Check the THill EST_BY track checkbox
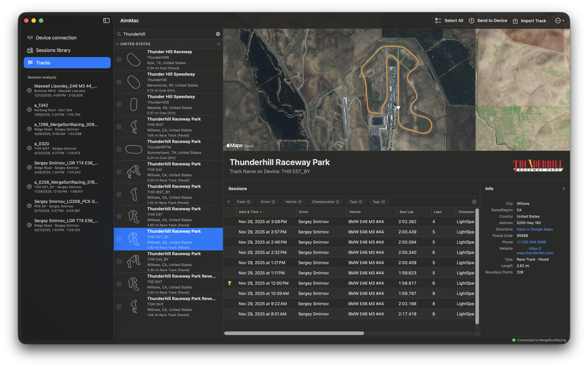The height and width of the screenshot is (368, 588). click(119, 239)
